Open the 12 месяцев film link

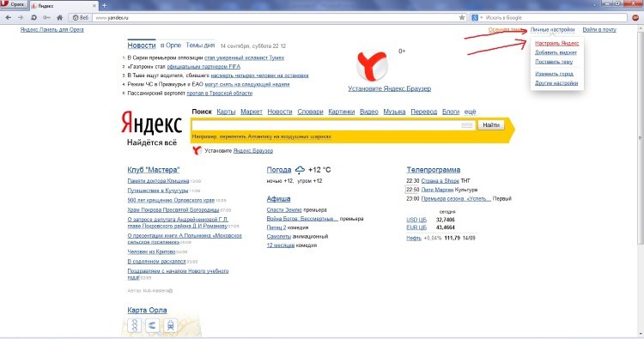pyautogui.click(x=281, y=245)
